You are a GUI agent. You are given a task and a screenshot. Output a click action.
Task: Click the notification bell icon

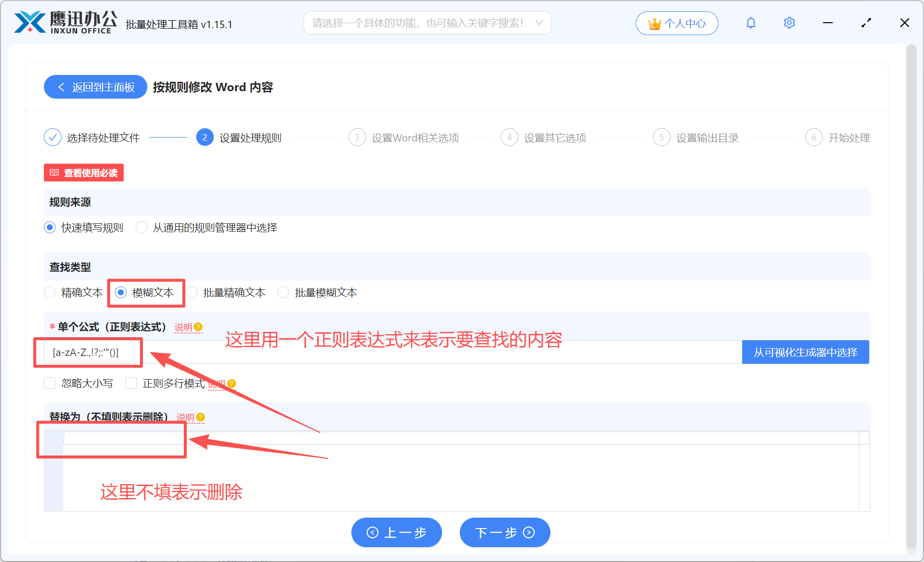[x=751, y=23]
